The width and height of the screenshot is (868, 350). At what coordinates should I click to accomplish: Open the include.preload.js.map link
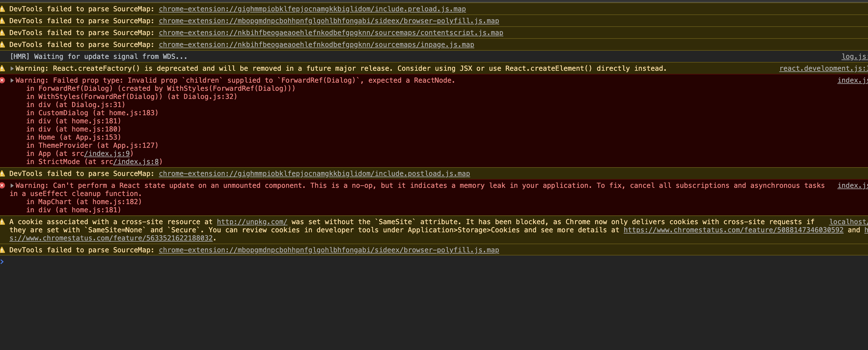(312, 9)
